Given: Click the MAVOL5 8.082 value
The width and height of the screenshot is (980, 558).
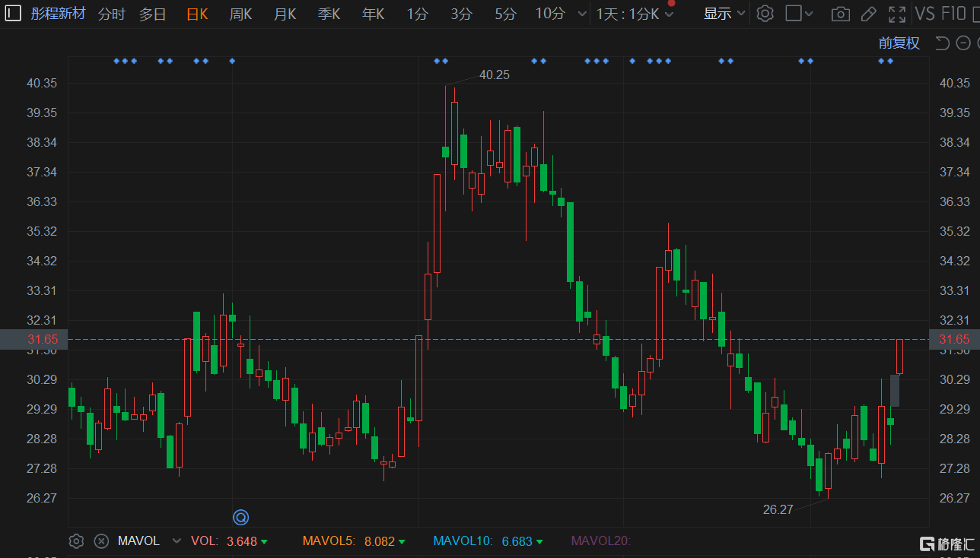Looking at the screenshot, I should tap(354, 541).
